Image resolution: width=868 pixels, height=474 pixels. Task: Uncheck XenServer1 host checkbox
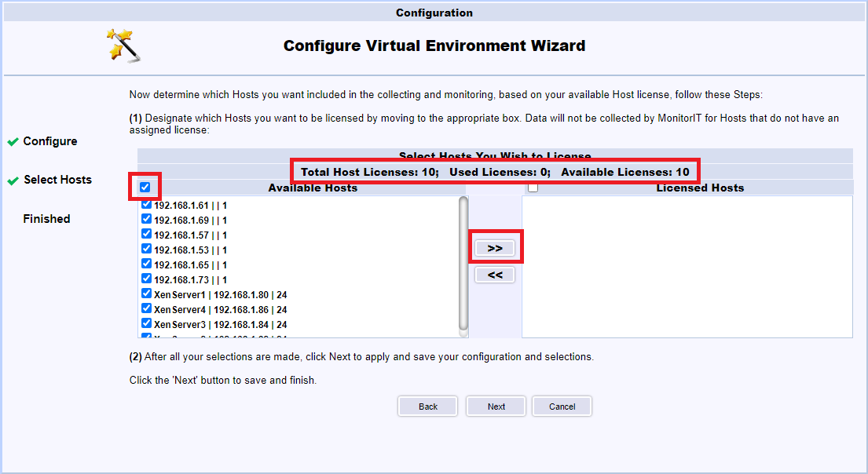(x=146, y=294)
